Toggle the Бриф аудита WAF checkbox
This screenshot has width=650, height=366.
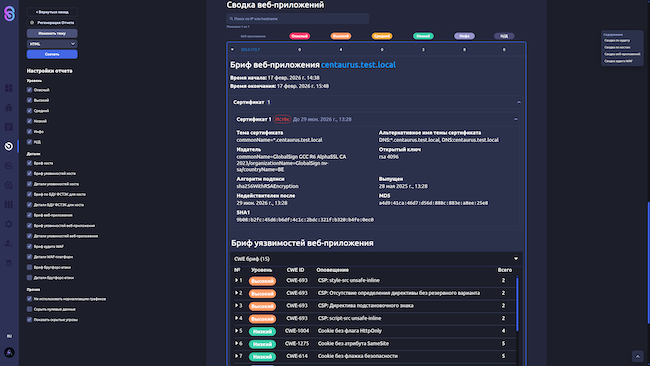point(29,246)
